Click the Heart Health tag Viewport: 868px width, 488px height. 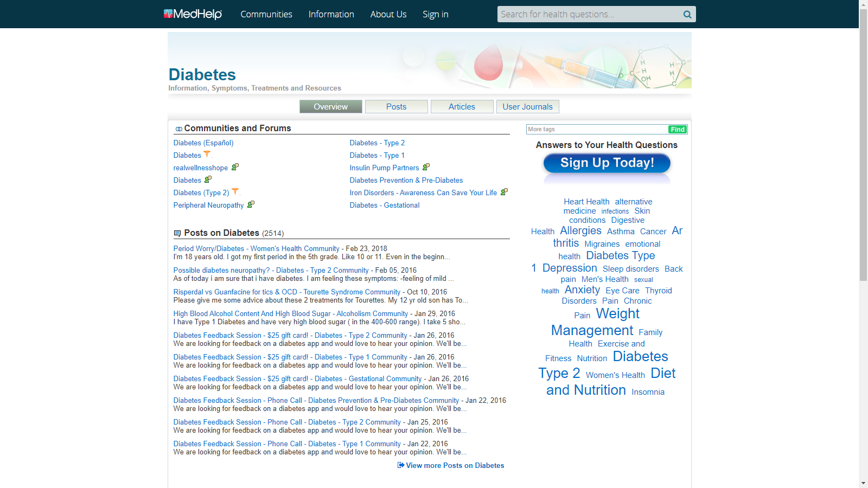click(586, 202)
